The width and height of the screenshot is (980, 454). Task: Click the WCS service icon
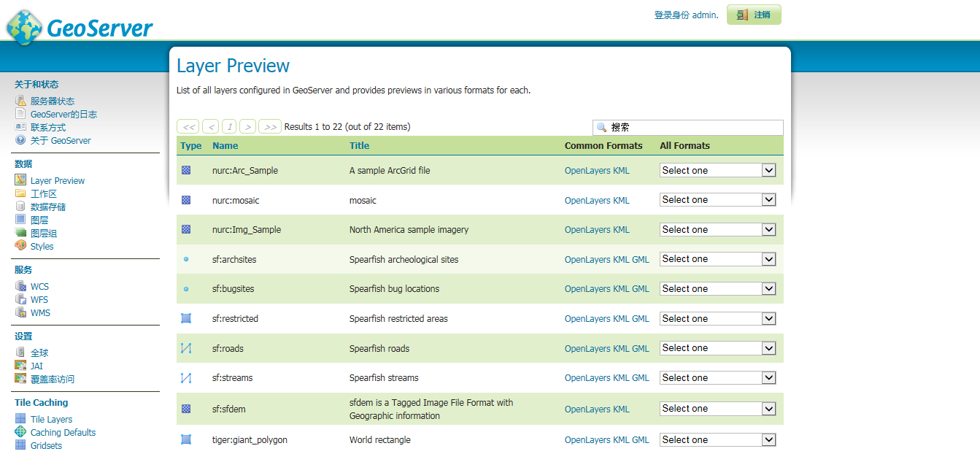pyautogui.click(x=20, y=286)
